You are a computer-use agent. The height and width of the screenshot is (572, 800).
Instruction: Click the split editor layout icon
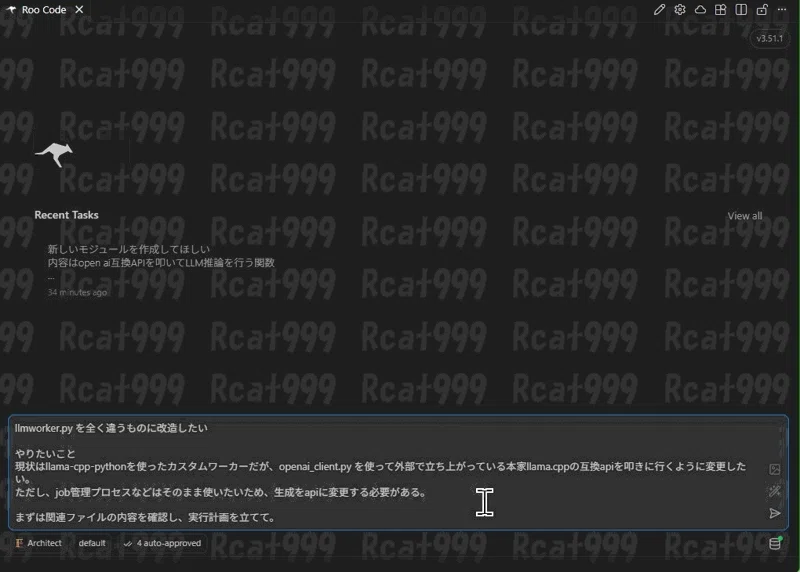[x=741, y=10]
